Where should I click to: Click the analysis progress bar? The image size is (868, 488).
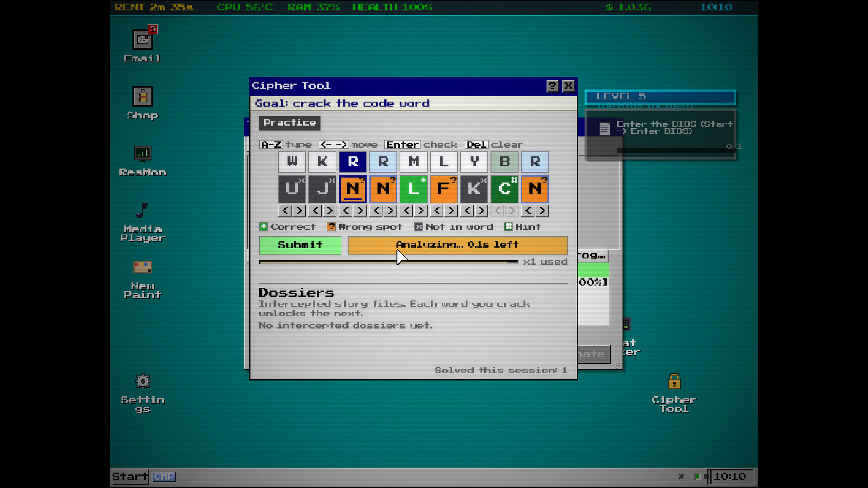point(389,262)
